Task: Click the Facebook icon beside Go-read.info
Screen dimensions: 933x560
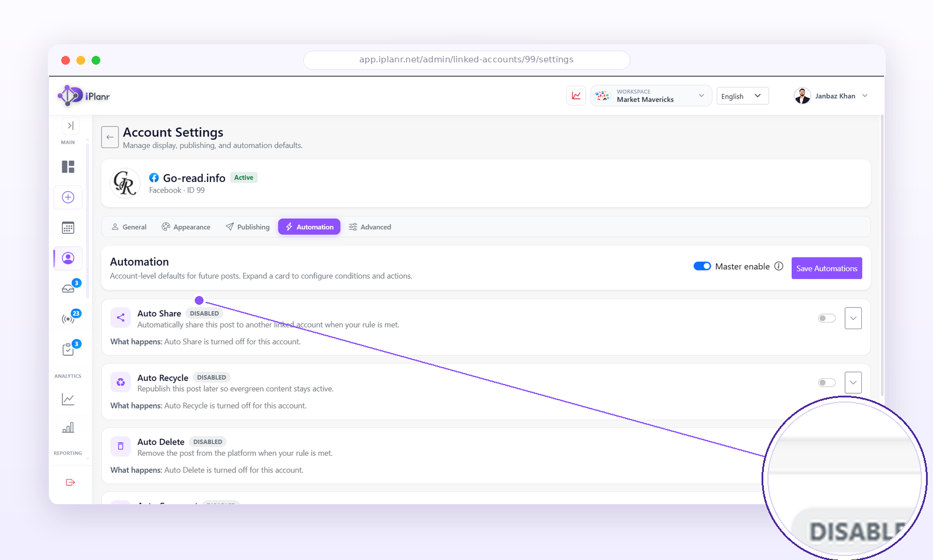Action: [154, 178]
